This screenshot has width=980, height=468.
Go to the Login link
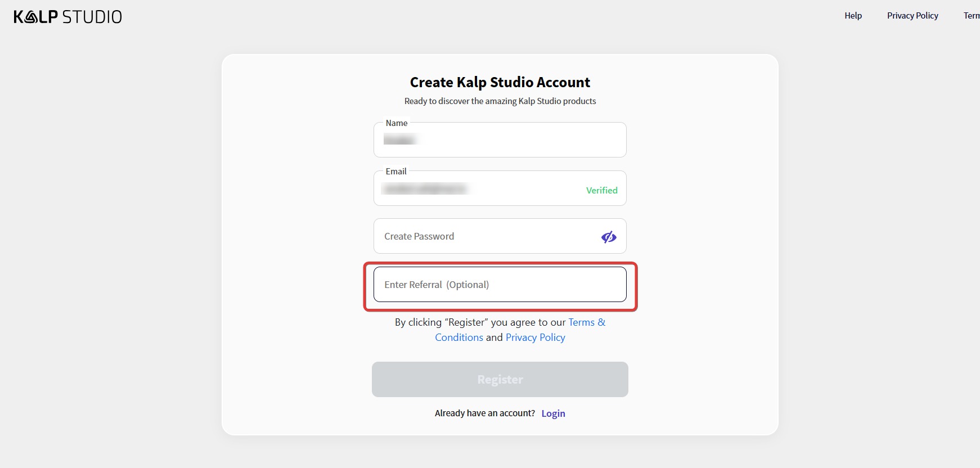click(x=553, y=413)
